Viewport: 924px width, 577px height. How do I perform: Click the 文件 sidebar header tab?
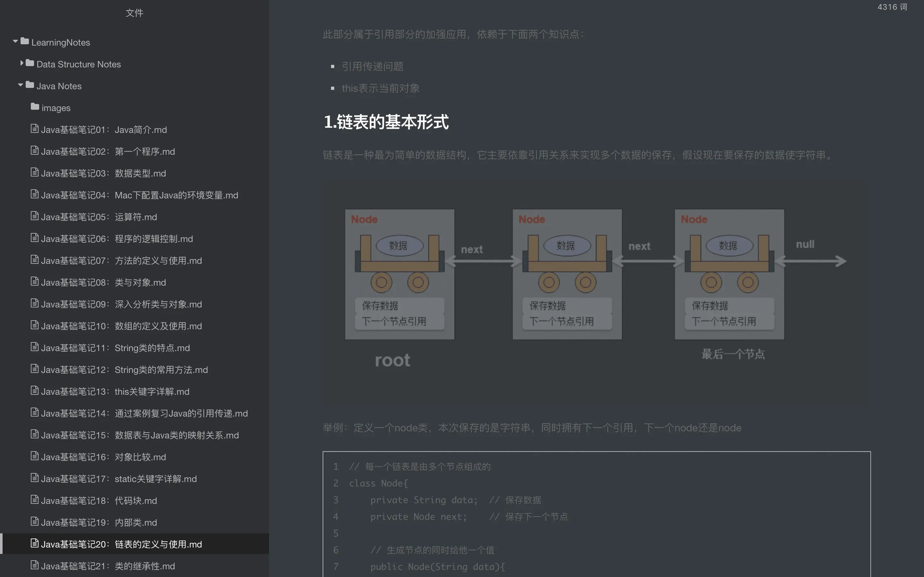(134, 13)
